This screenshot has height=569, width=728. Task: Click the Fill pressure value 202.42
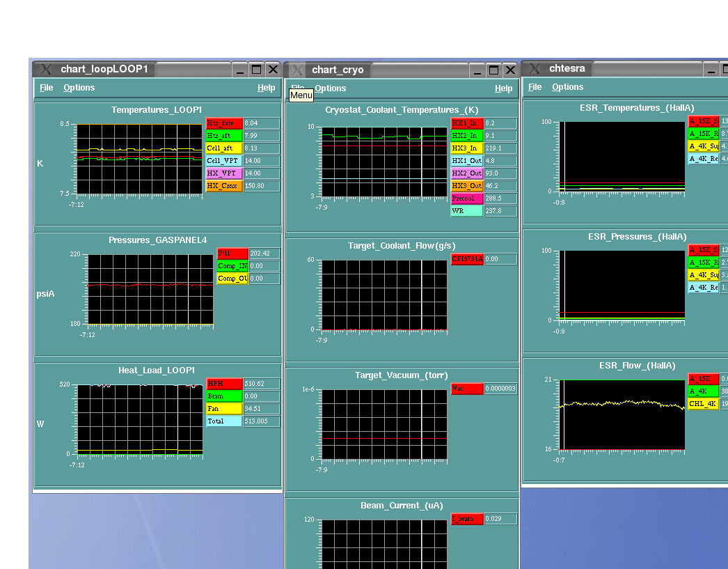tap(264, 254)
